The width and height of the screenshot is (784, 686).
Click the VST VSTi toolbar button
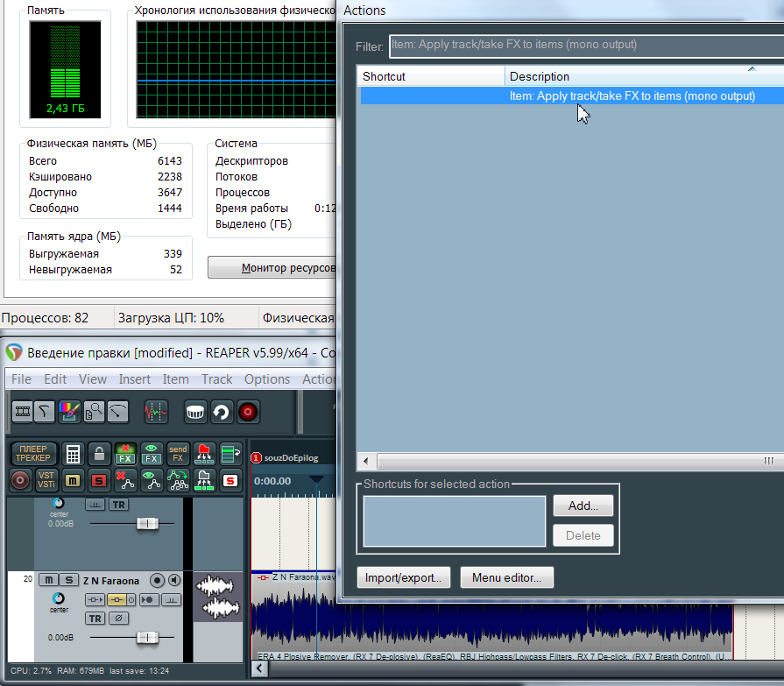point(46,479)
